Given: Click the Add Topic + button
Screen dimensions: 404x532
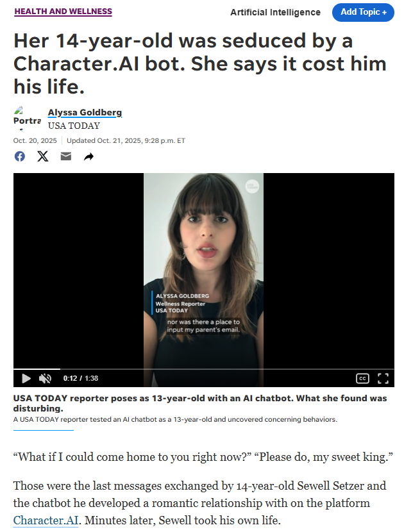Looking at the screenshot, I should [x=363, y=13].
